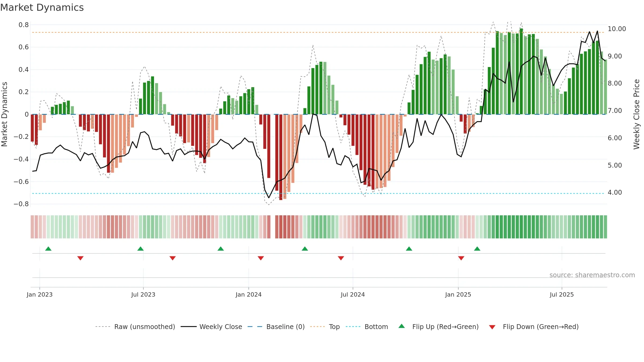Click the flip-down triangle at Jan 2025
The image size is (644, 362).
[x=461, y=258]
